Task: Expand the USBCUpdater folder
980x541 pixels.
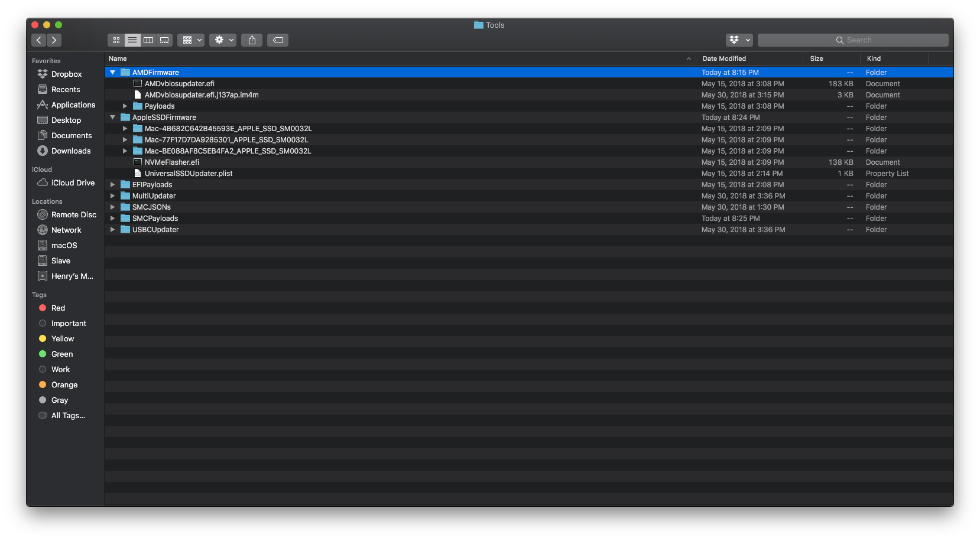Action: tap(112, 230)
